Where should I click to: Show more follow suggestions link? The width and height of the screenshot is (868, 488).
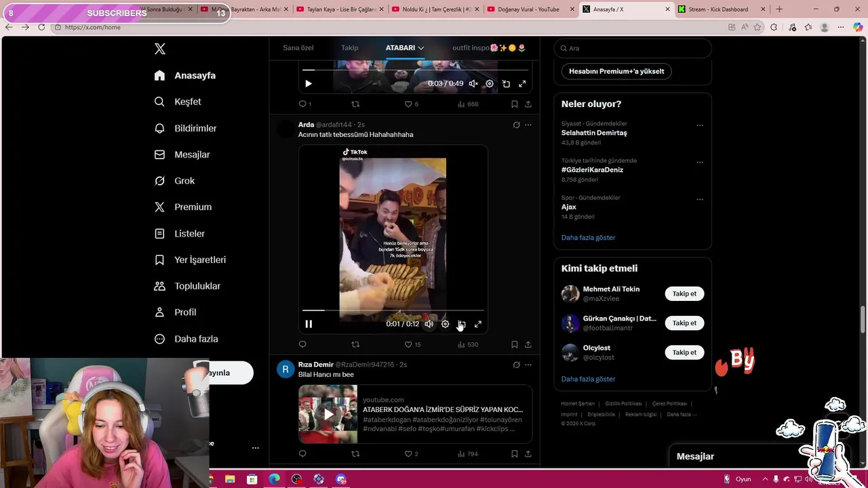(x=588, y=379)
